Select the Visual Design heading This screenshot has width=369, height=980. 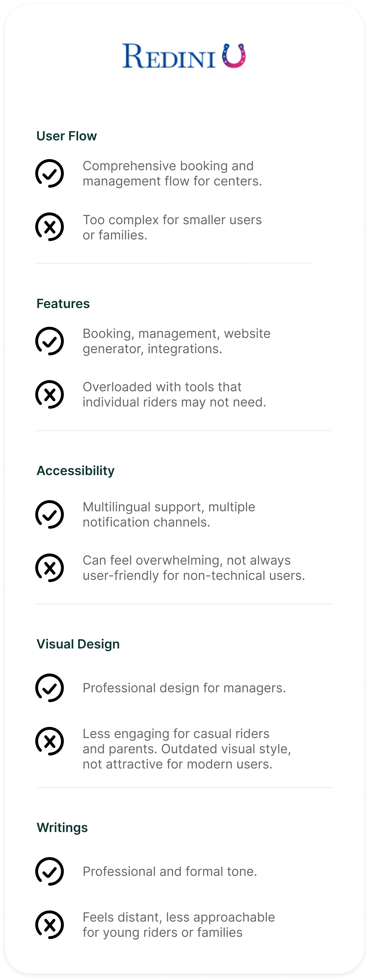78,644
